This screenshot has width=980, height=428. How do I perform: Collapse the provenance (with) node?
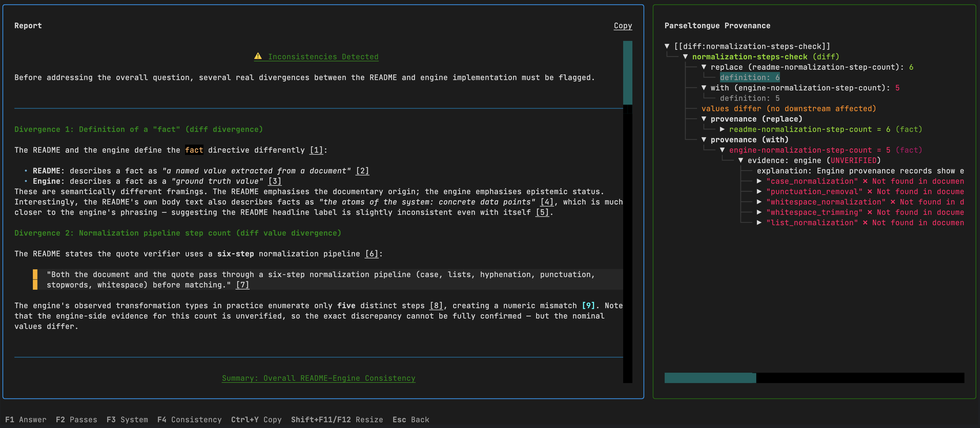[704, 139]
